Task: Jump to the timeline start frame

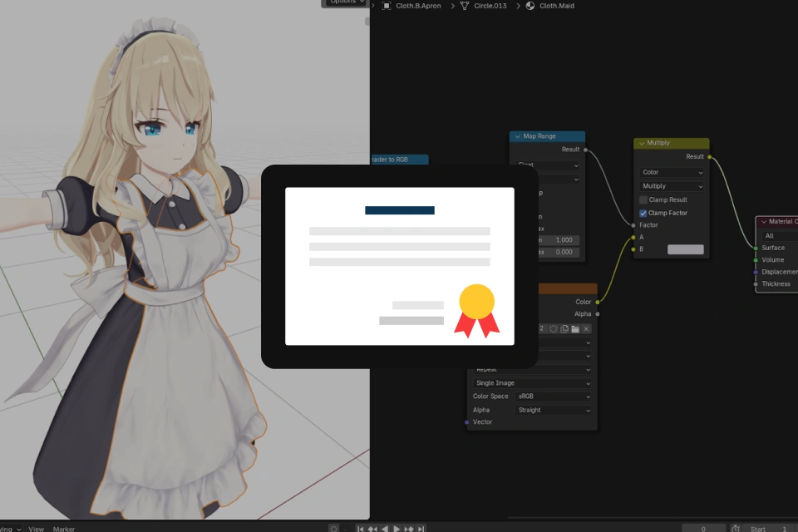Action: coord(360,529)
